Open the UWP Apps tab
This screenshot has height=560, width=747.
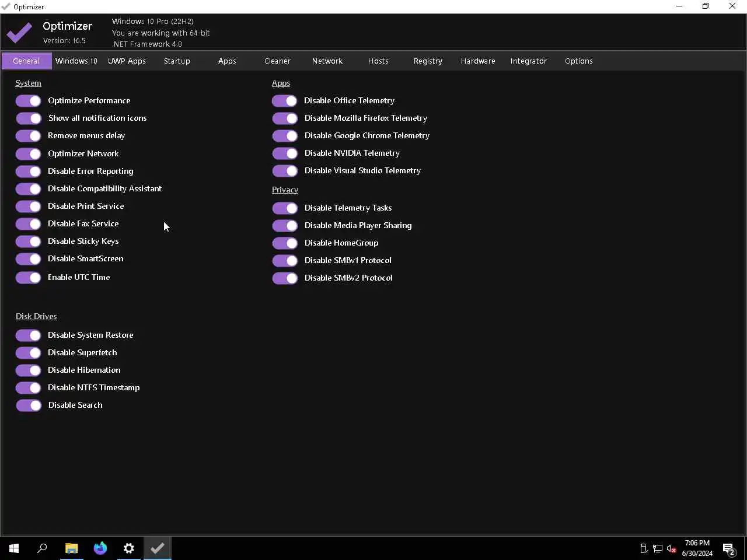127,61
